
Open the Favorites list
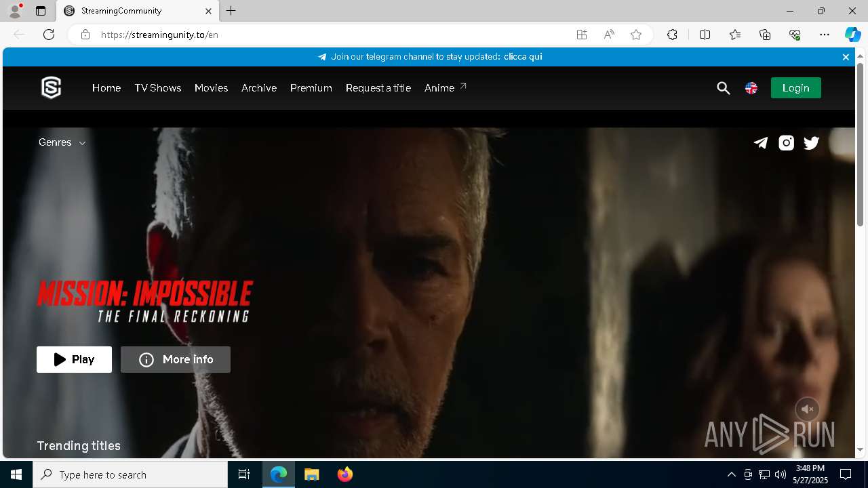735,35
